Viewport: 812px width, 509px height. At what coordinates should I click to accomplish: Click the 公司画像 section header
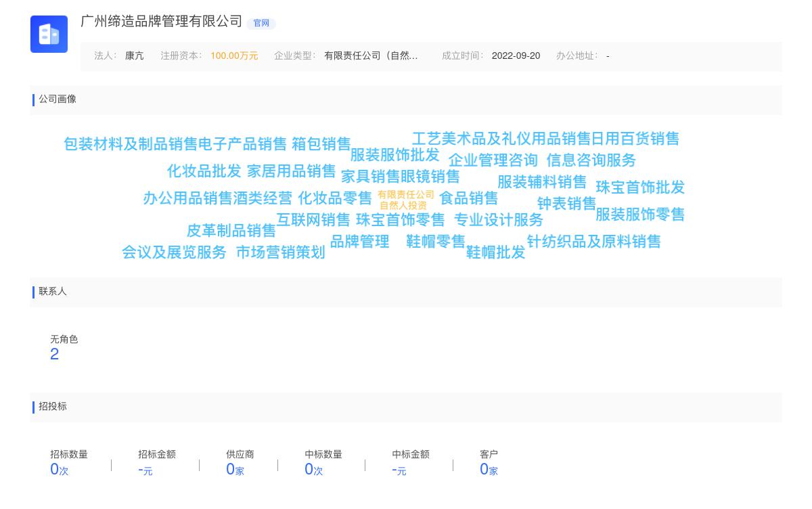click(58, 99)
